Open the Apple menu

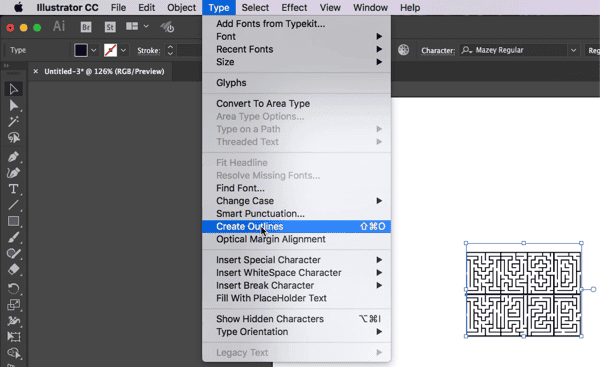[x=18, y=7]
